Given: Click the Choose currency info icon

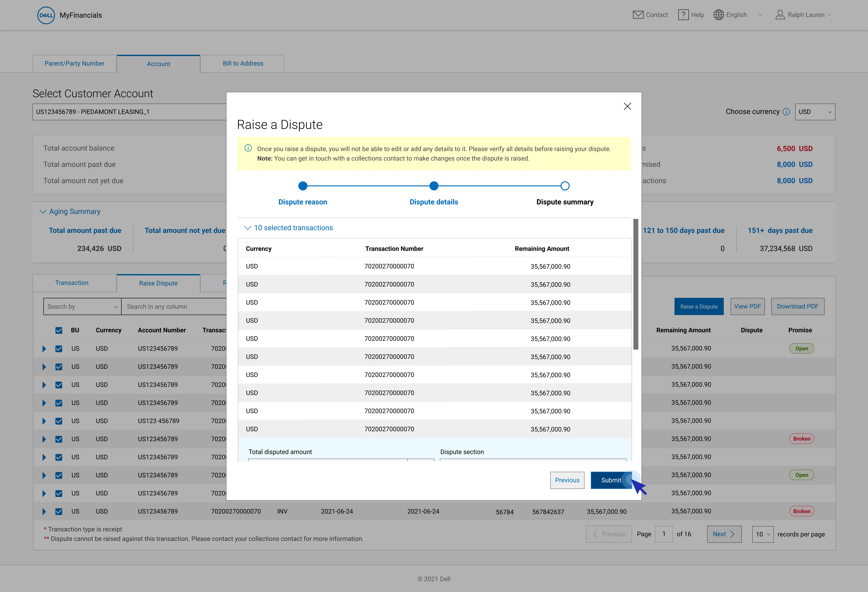Looking at the screenshot, I should [786, 112].
